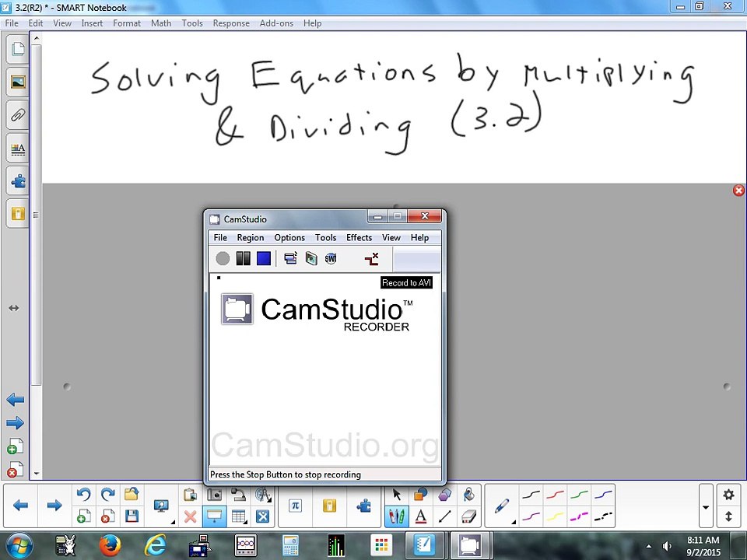Click the Redo arrow in toolbar
Image resolution: width=747 pixels, height=560 pixels.
tap(107, 495)
